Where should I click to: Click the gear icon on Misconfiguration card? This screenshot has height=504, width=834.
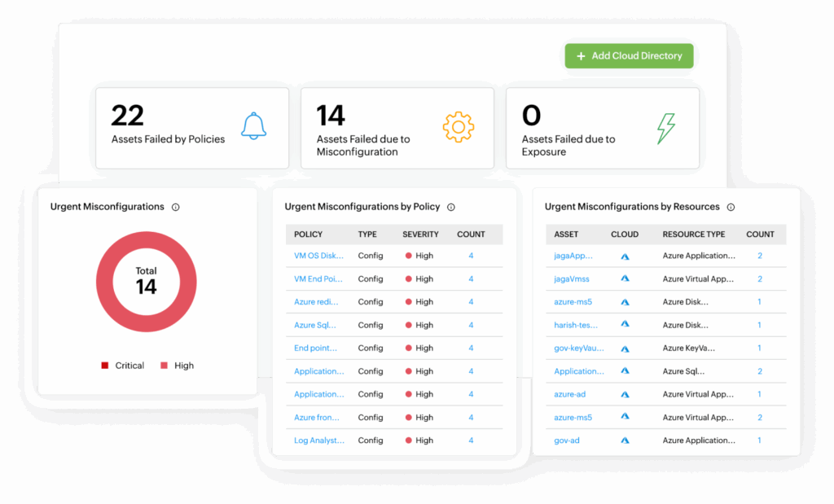(x=458, y=127)
